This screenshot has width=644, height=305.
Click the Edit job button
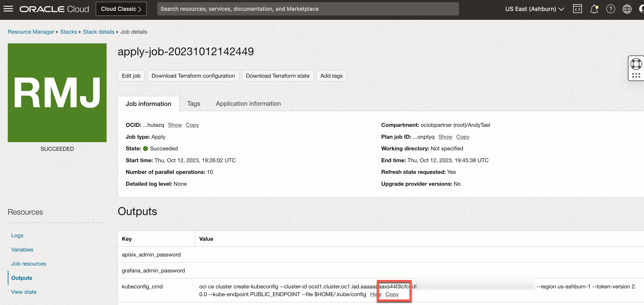click(x=131, y=76)
